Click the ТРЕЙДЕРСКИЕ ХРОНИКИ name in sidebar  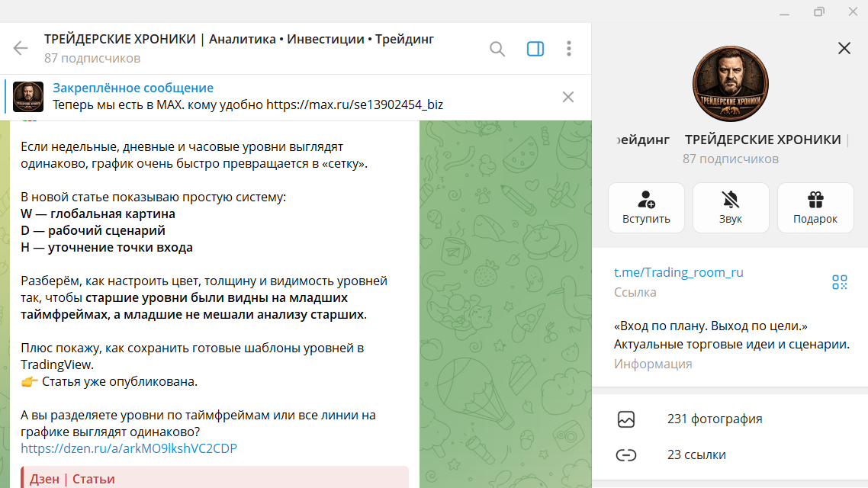pyautogui.click(x=763, y=140)
